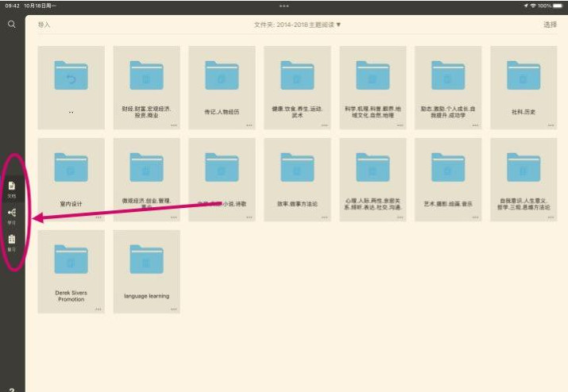Open the 自我意识.人生意义 folder
This screenshot has width=568, height=392.
(524, 179)
